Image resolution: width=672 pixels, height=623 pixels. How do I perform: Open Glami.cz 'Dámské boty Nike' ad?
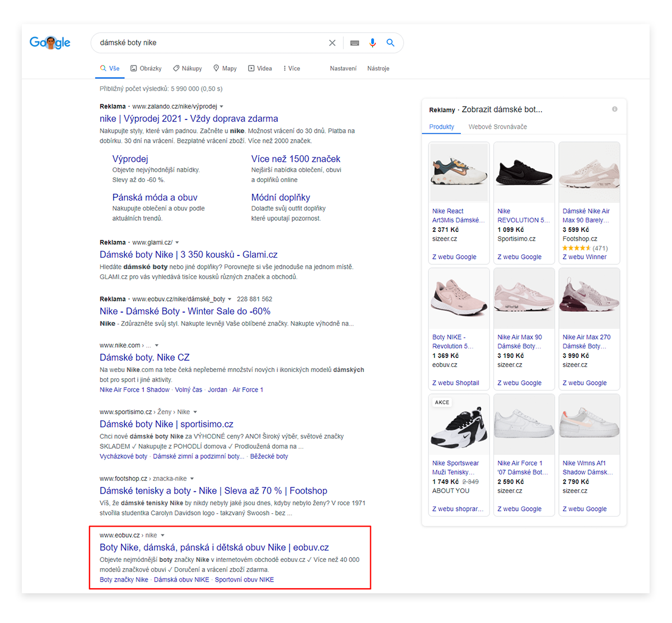click(x=189, y=255)
